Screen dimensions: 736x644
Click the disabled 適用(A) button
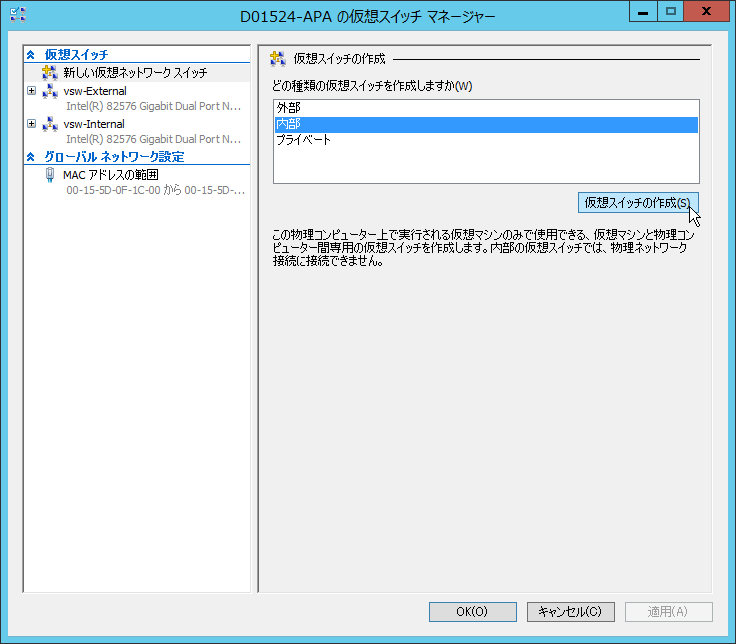668,612
